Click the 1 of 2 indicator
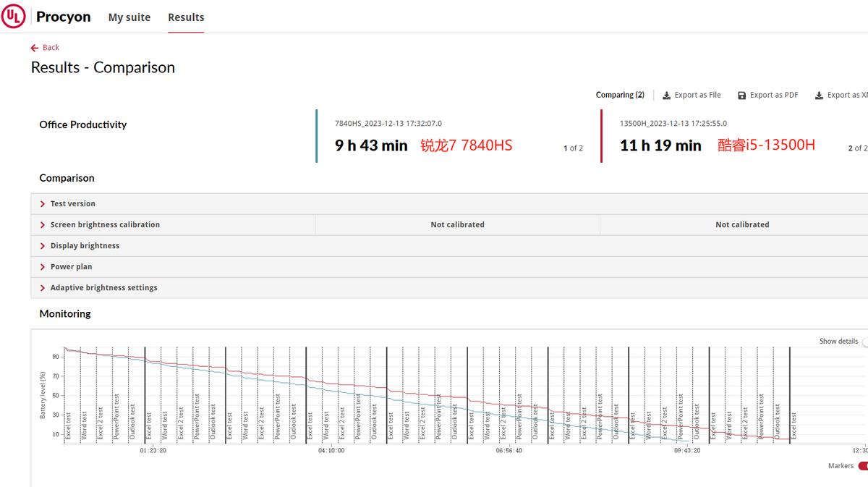The height and width of the screenshot is (487, 868). 574,148
